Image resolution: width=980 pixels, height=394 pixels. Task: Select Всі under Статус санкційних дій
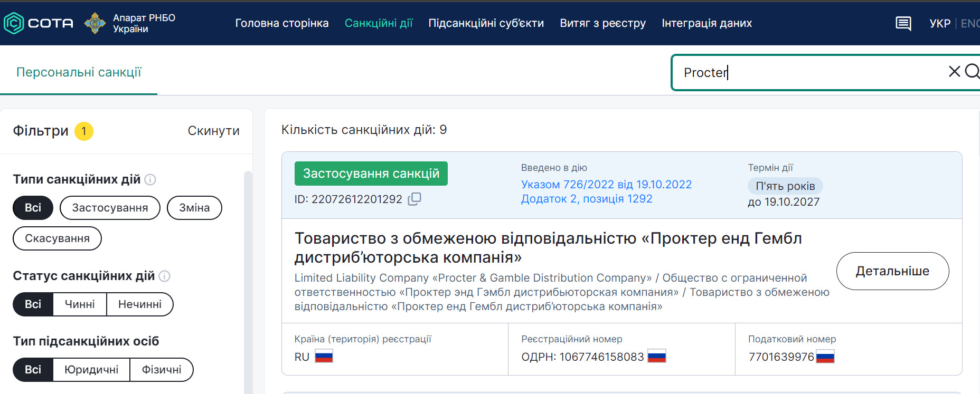point(33,304)
